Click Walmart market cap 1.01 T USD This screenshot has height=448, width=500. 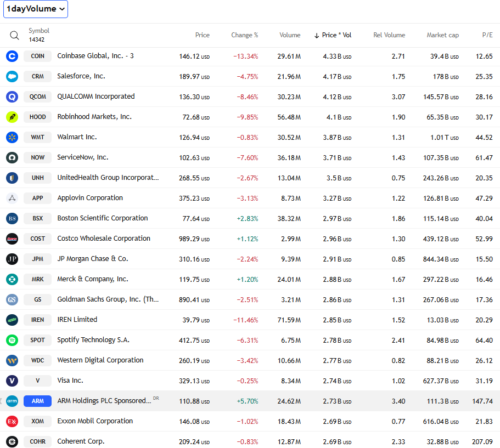tap(445, 138)
